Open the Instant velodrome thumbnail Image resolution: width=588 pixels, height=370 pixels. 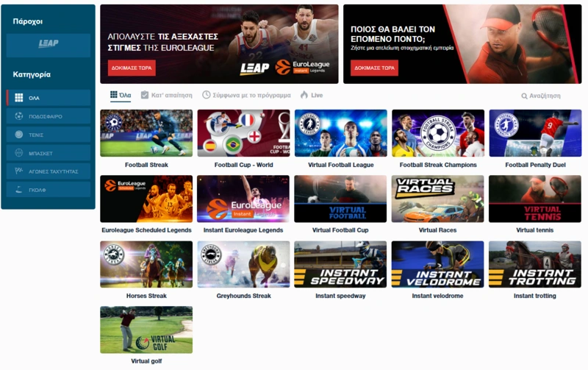437,264
